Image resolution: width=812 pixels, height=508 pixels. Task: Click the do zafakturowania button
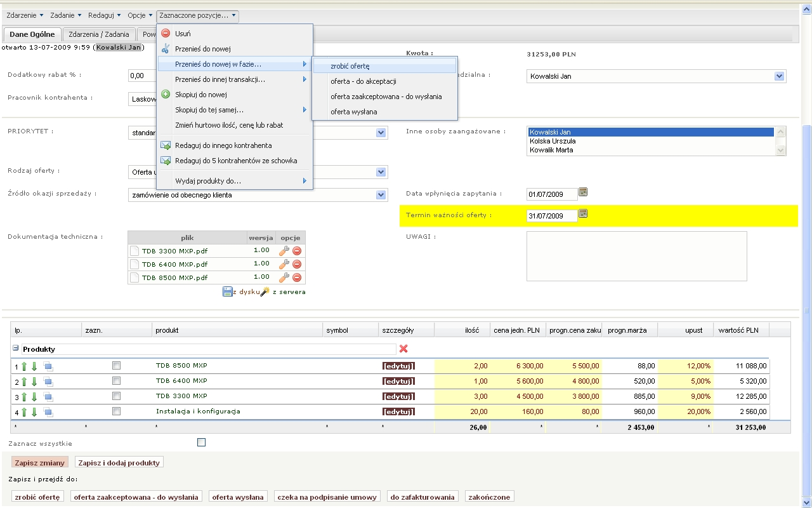(422, 497)
